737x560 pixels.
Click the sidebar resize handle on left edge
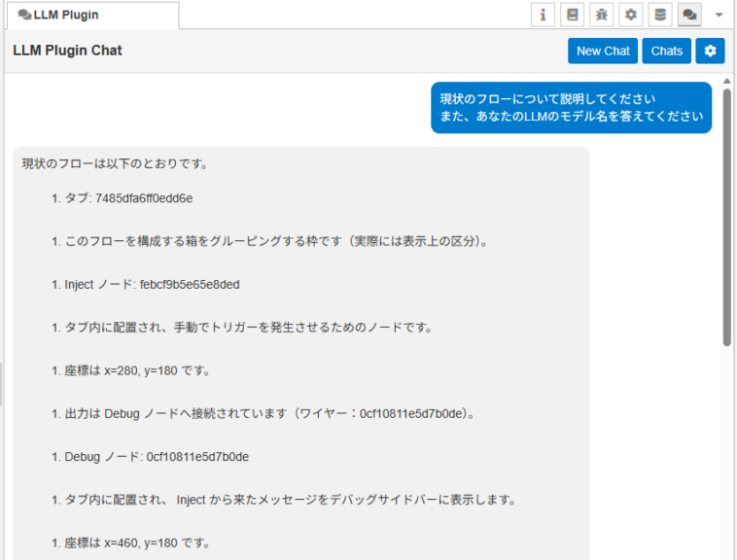pyautogui.click(x=2, y=384)
